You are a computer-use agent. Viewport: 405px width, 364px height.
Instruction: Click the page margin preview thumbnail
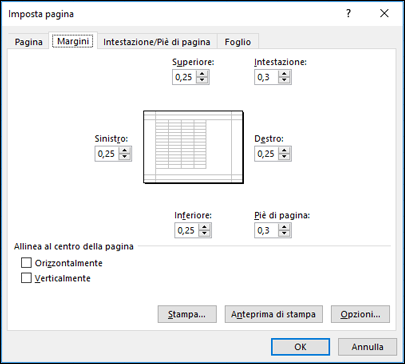click(x=193, y=147)
